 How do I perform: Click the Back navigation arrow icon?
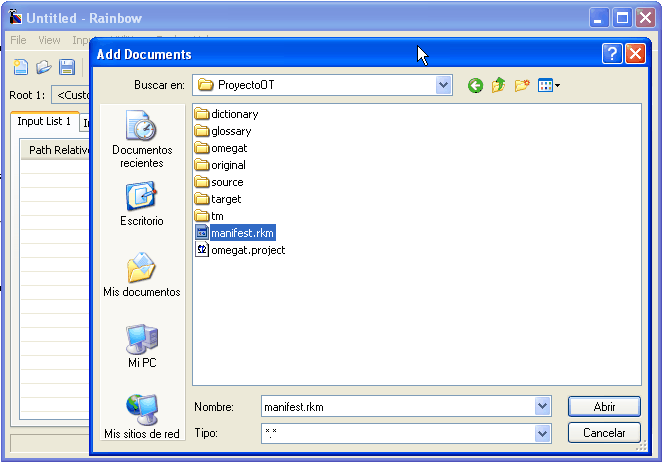coord(475,86)
